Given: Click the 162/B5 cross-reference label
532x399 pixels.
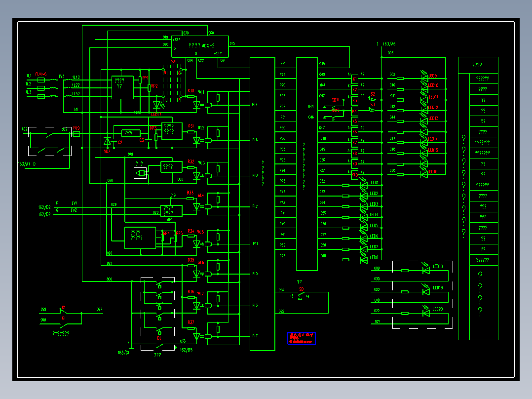Looking at the screenshot, I should coord(186,350).
